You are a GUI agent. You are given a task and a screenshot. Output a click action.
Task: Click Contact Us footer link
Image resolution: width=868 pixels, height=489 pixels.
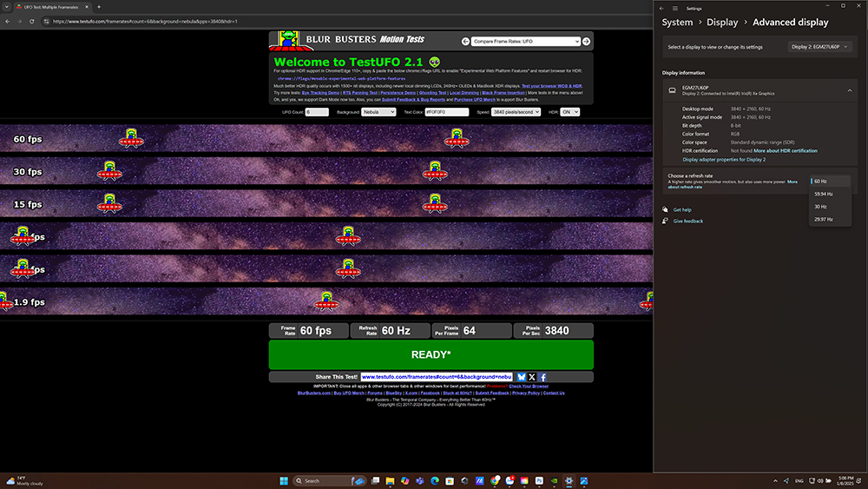tap(554, 393)
